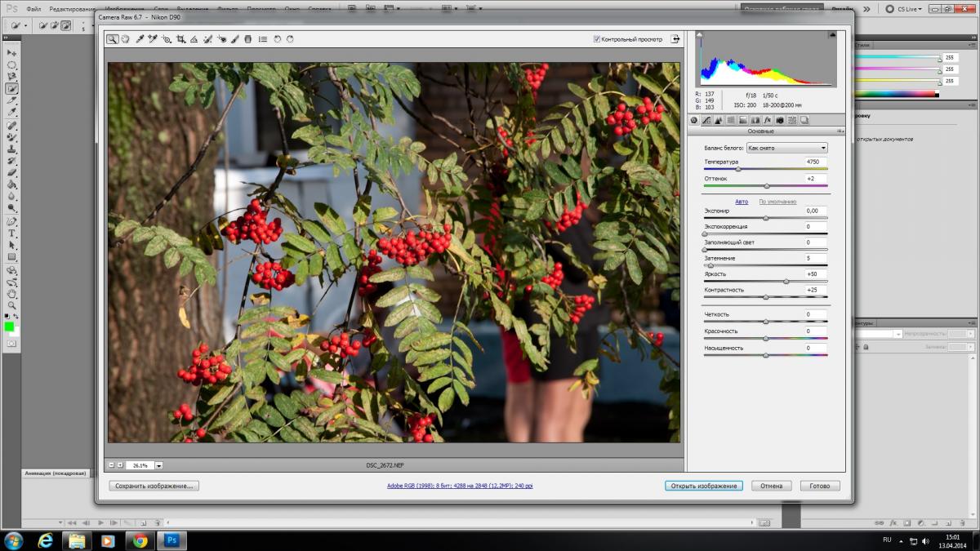
Task: Uncheck the Контрольный просмотр checkbox
Action: pyautogui.click(x=597, y=38)
